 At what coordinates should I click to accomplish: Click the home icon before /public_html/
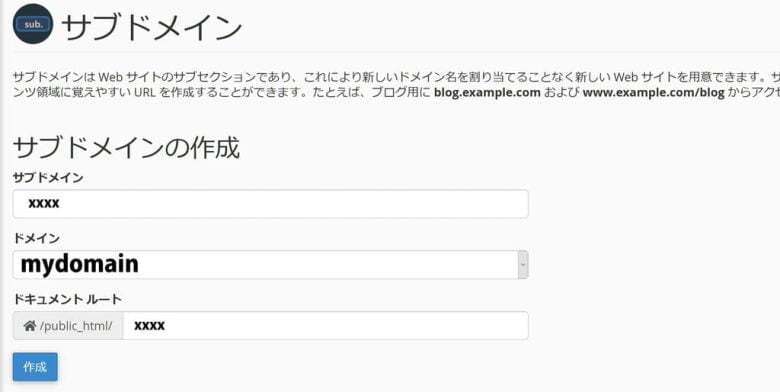[x=29, y=326]
